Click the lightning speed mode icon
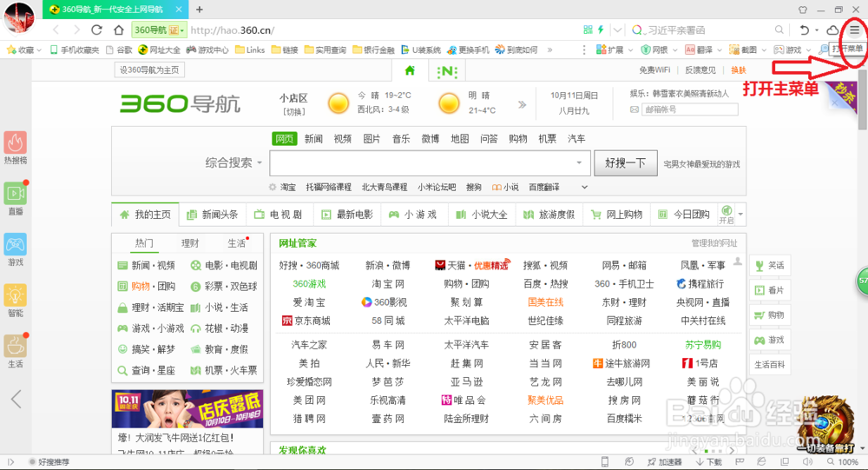This screenshot has width=868, height=470. point(601,30)
